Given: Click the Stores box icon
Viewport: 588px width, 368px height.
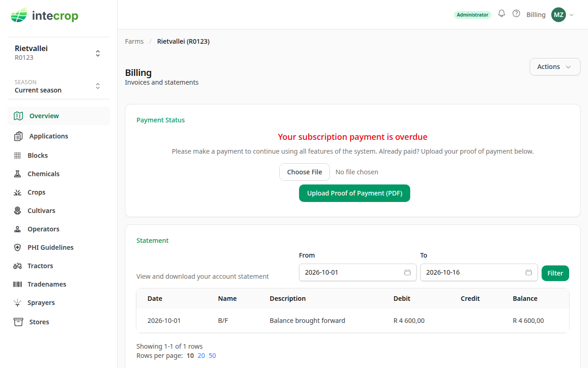Looking at the screenshot, I should 18,322.
